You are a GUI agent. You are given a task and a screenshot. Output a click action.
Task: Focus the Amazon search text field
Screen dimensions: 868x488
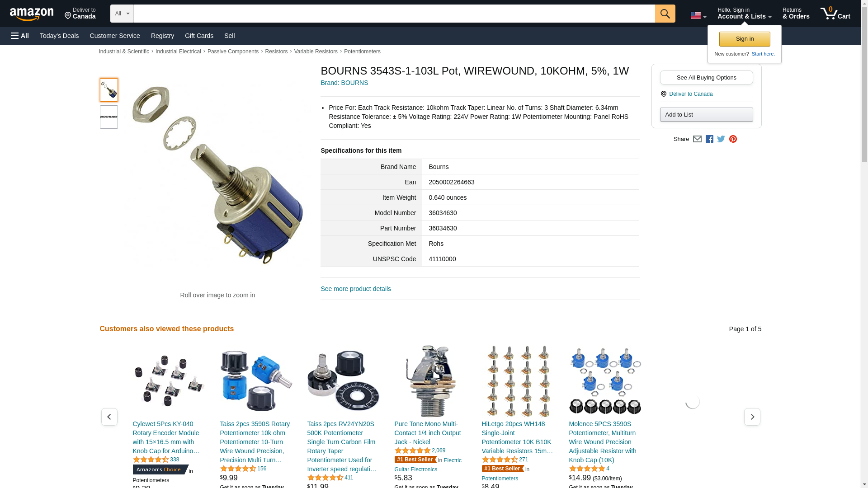(x=394, y=14)
